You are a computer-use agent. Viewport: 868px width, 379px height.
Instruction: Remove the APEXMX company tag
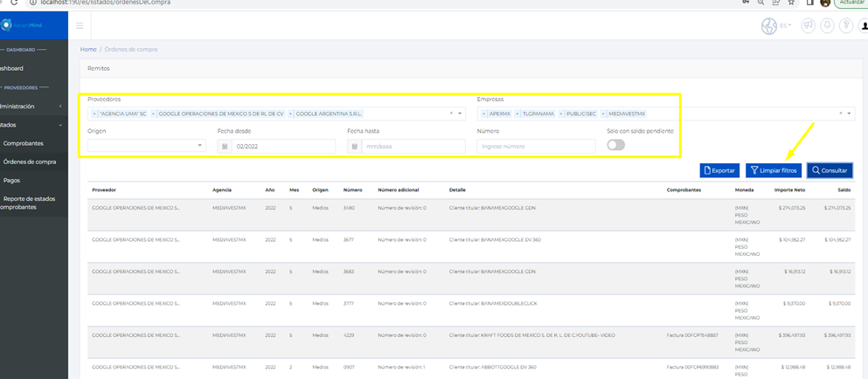(x=484, y=114)
